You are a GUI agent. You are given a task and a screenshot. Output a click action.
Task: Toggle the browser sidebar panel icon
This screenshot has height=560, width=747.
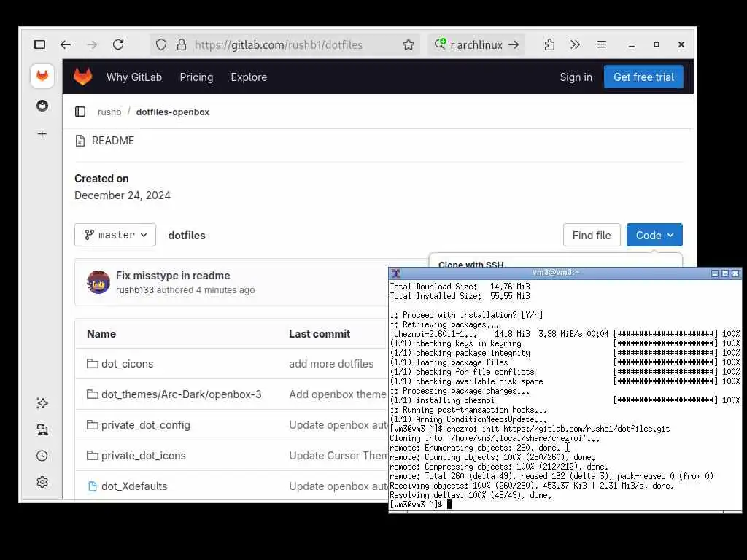pyautogui.click(x=39, y=44)
